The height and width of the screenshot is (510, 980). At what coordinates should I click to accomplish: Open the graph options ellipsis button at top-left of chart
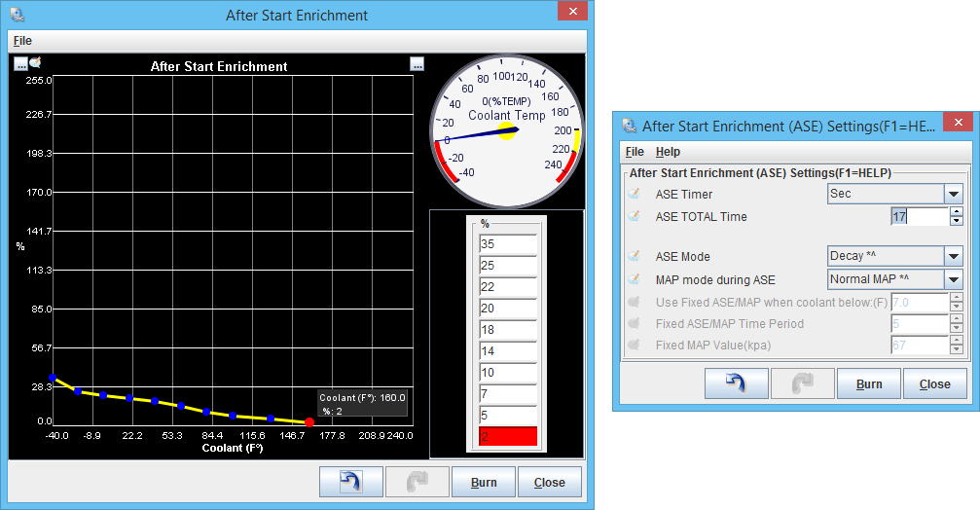(x=20, y=64)
